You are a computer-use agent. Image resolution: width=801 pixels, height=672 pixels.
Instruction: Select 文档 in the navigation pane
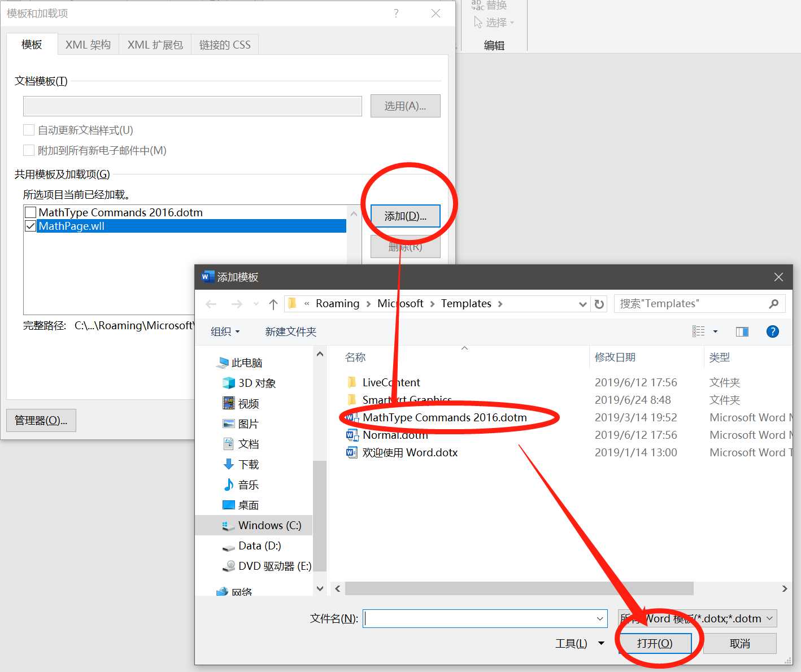[x=241, y=444]
